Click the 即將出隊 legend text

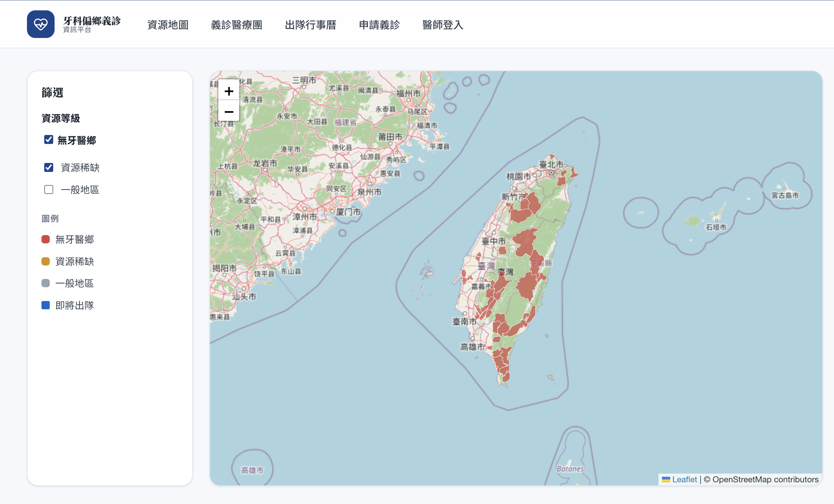(75, 305)
